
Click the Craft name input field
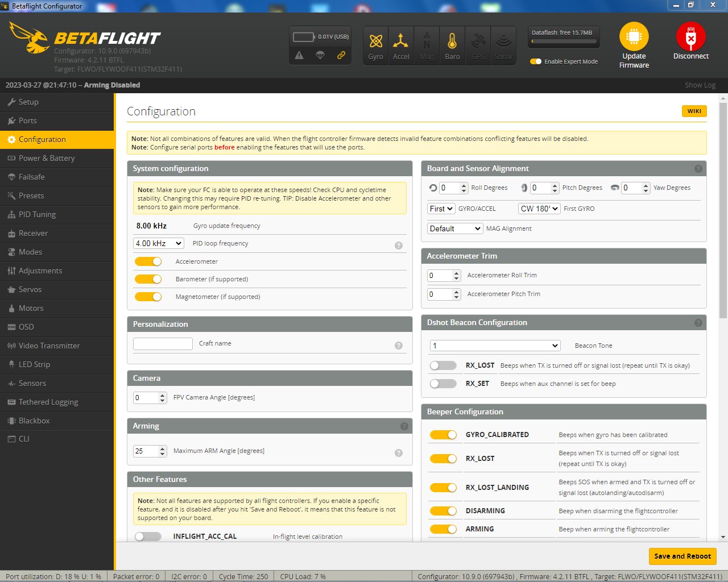point(163,343)
